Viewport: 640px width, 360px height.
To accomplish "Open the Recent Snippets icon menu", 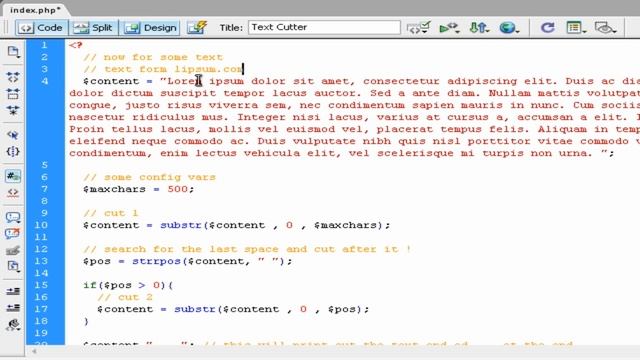I will point(13,267).
